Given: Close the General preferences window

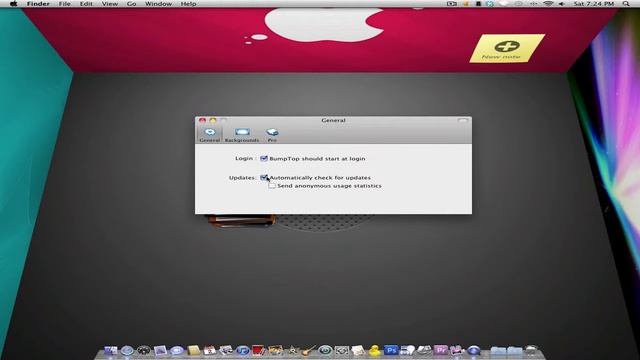Looking at the screenshot, I should tap(202, 120).
